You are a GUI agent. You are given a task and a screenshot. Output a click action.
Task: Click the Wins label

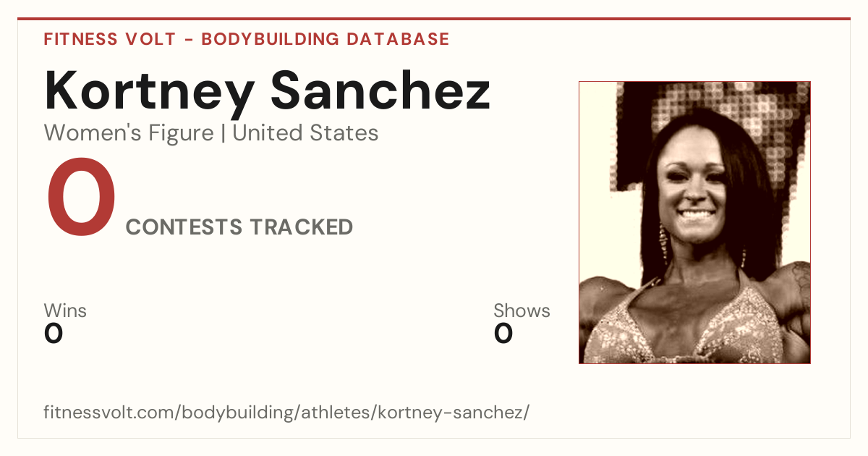pyautogui.click(x=65, y=311)
